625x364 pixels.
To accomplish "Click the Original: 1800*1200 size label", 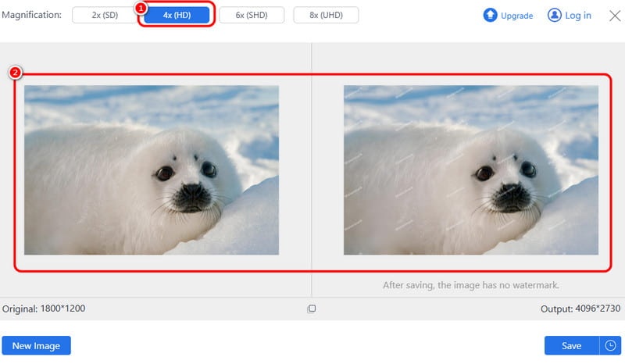I will [x=45, y=309].
